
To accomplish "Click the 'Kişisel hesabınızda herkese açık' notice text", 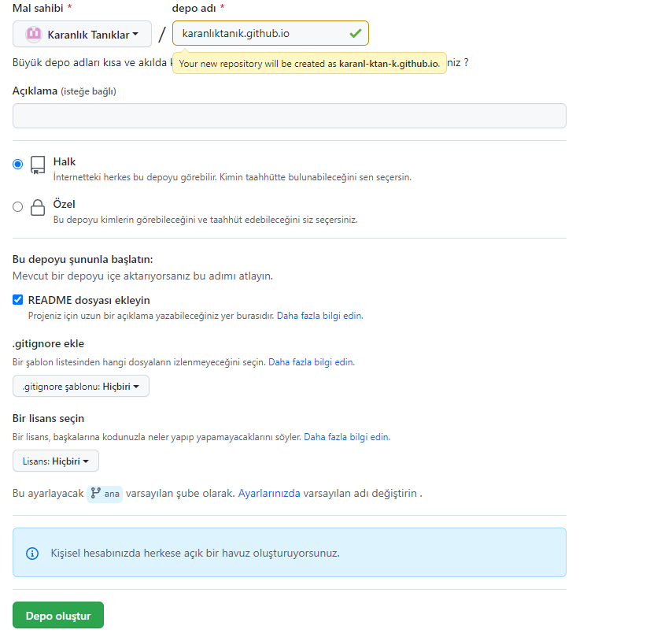I will click(195, 553).
